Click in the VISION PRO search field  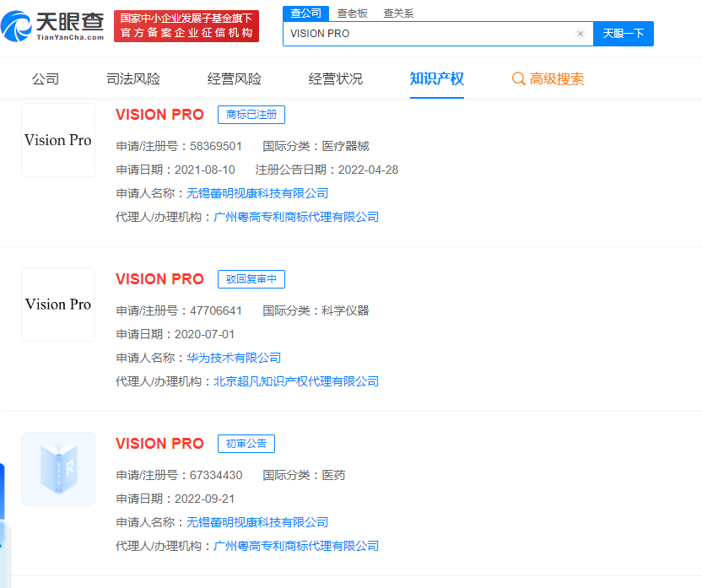pyautogui.click(x=426, y=34)
